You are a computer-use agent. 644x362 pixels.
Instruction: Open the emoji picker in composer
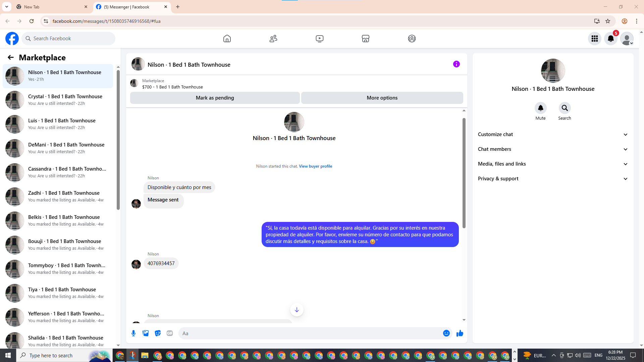446,333
